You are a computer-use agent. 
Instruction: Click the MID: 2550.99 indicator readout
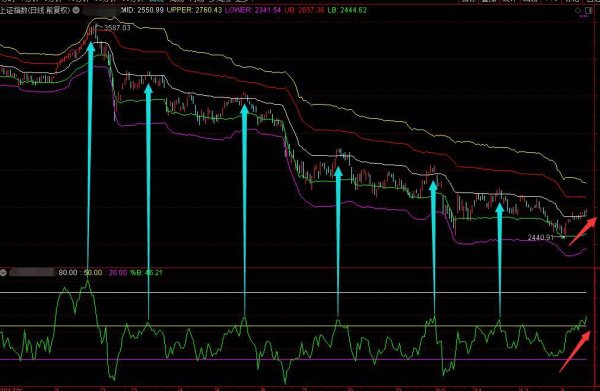[x=142, y=10]
